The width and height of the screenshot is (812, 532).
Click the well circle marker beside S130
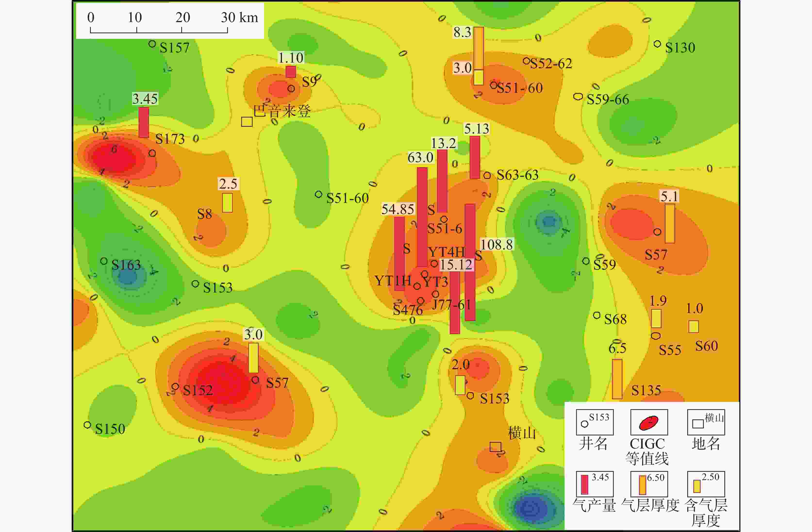coord(657,44)
